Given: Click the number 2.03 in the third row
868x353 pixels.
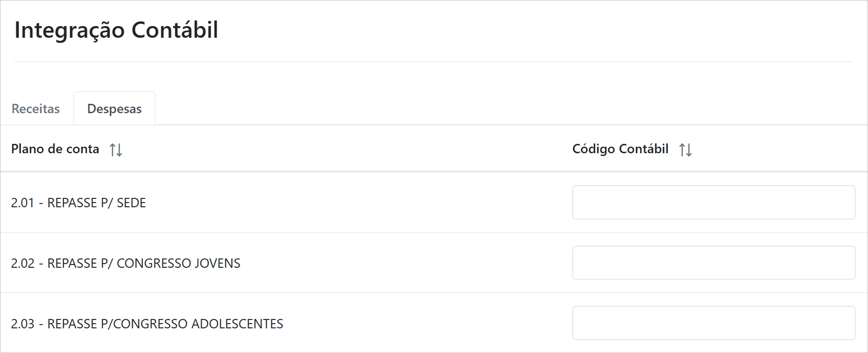Looking at the screenshot, I should [x=23, y=324].
